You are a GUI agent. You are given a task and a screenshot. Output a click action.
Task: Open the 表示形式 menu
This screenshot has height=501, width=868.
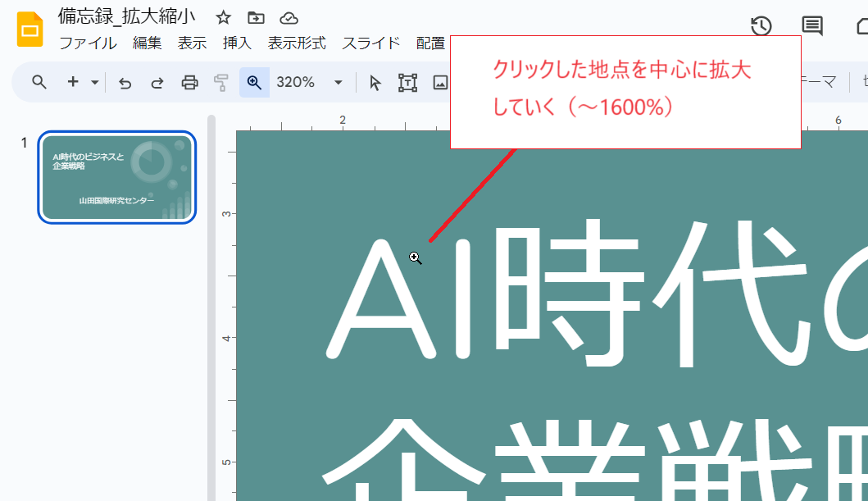coord(297,43)
